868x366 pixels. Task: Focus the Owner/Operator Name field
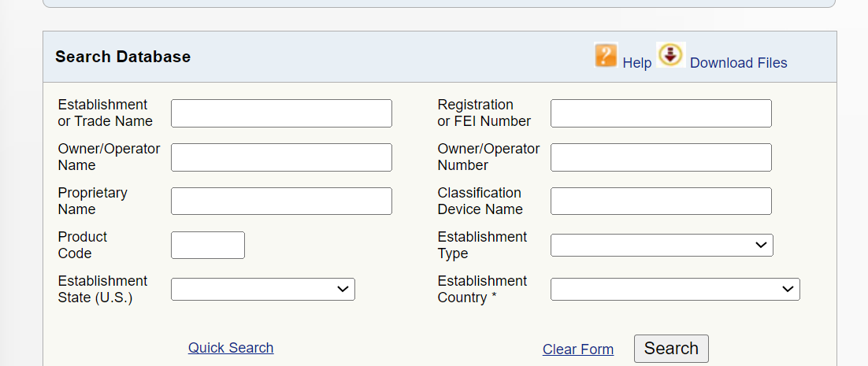[281, 157]
